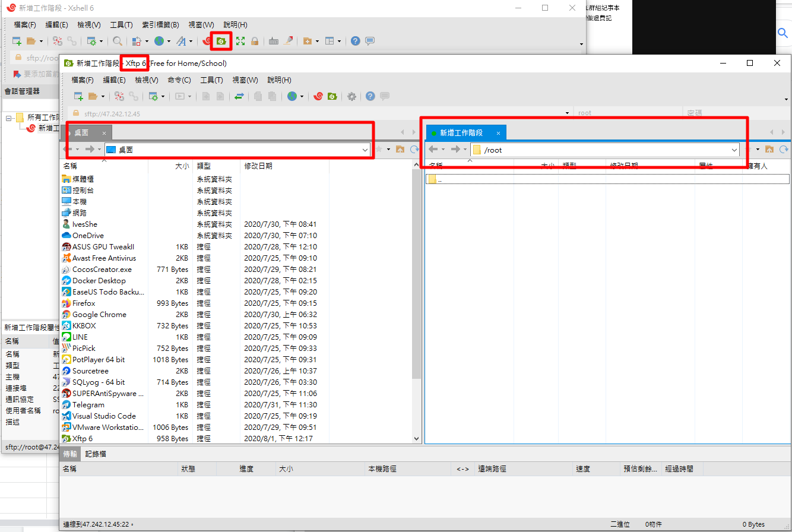Screen dimensions: 792x532
Task: Close the 桌面 local tab
Action: (x=104, y=133)
